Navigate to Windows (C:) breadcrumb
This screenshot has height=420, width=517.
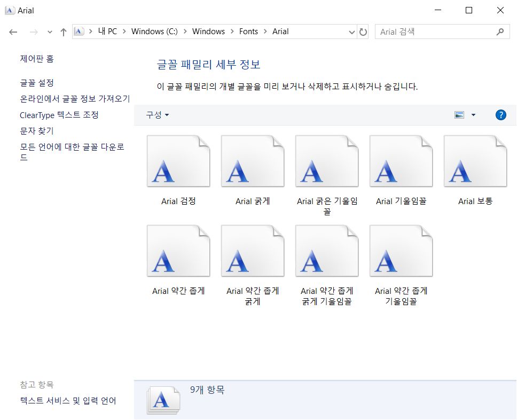(154, 32)
